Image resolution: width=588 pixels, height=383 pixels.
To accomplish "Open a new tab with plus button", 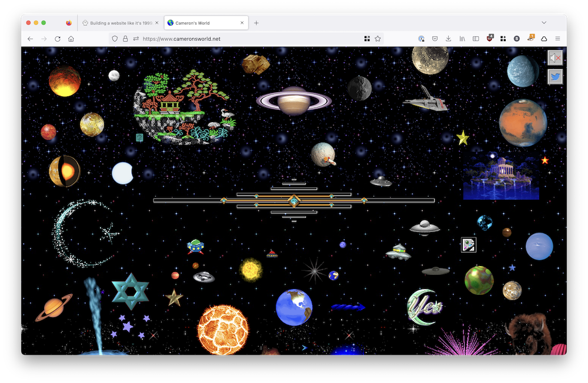I will 256,23.
